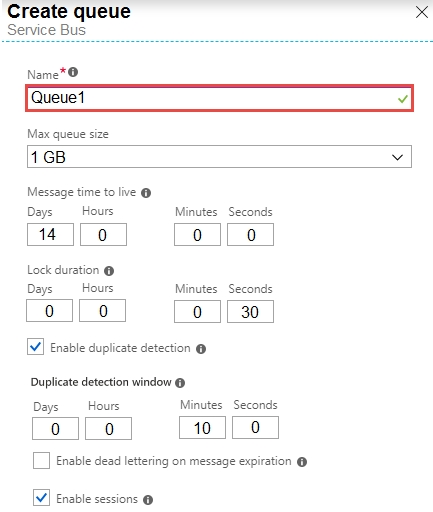Click the Queue1 name input field

219,98
